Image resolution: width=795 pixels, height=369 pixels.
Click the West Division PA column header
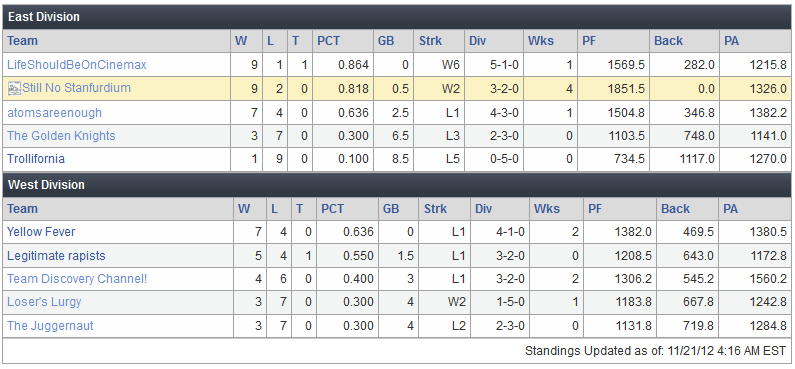[x=731, y=209]
